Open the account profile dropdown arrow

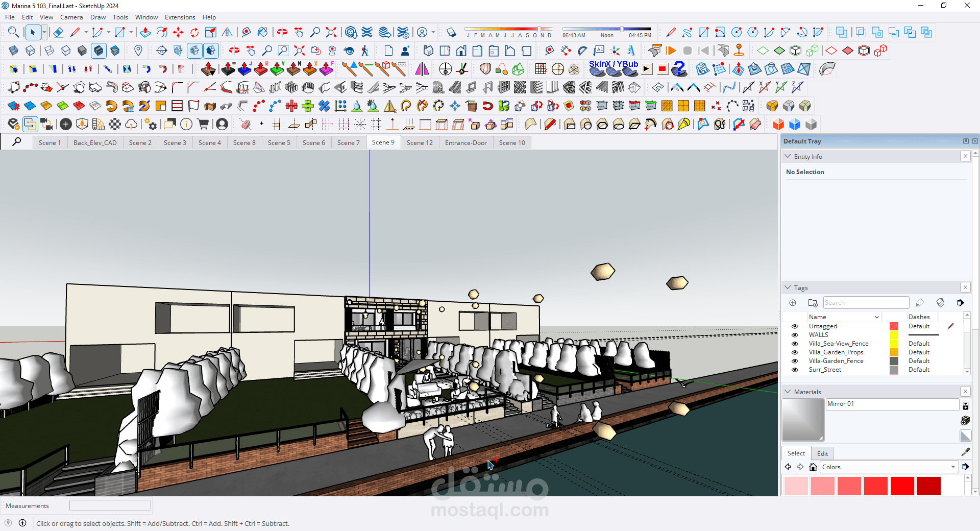pos(433,33)
